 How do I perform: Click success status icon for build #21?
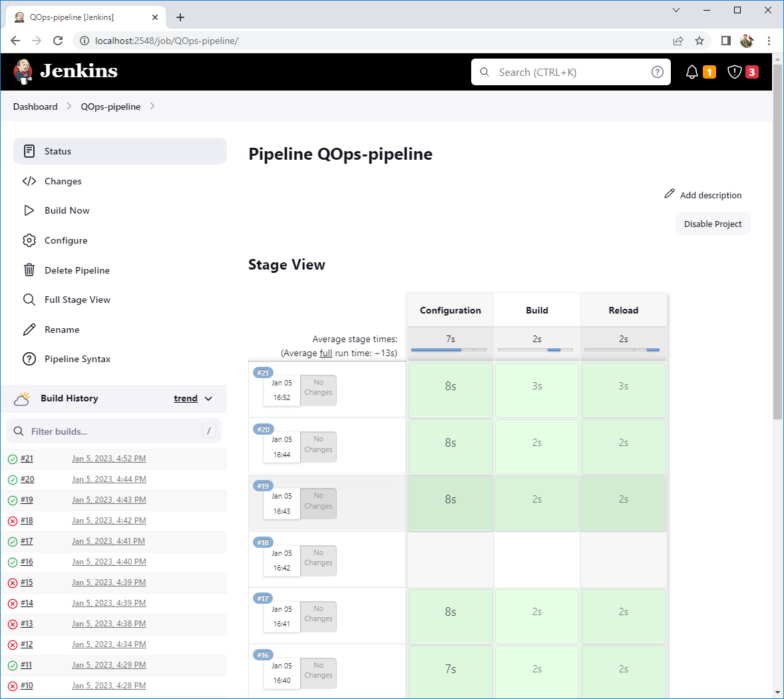(x=13, y=459)
